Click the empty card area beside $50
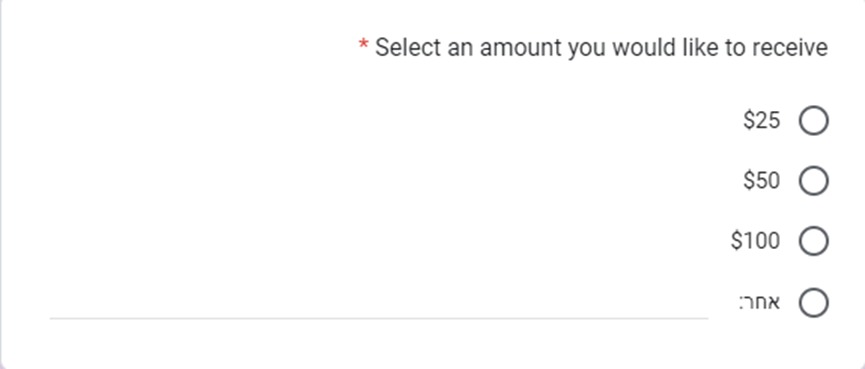This screenshot has width=865, height=369. 386,181
